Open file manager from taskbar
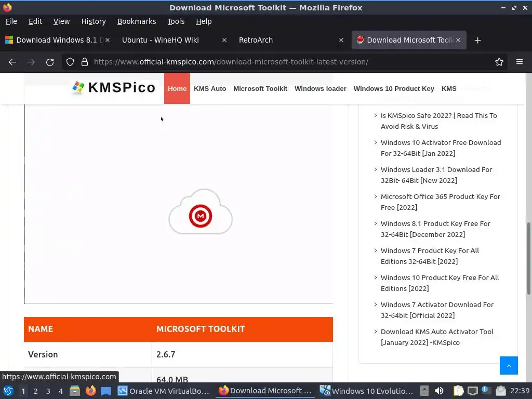The image size is (532, 399). point(75,391)
